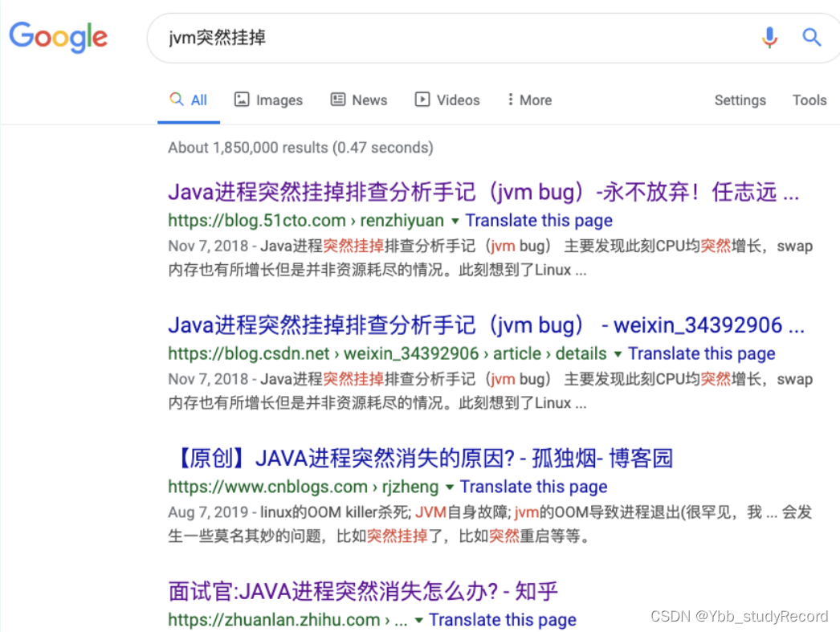Viewport: 840px width, 632px height.
Task: Open the Videos tab
Action: (447, 100)
